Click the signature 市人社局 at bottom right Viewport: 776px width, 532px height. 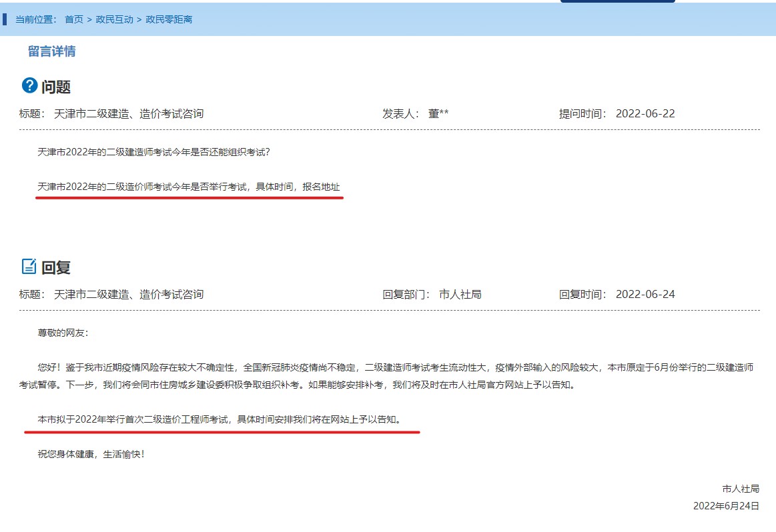[739, 488]
